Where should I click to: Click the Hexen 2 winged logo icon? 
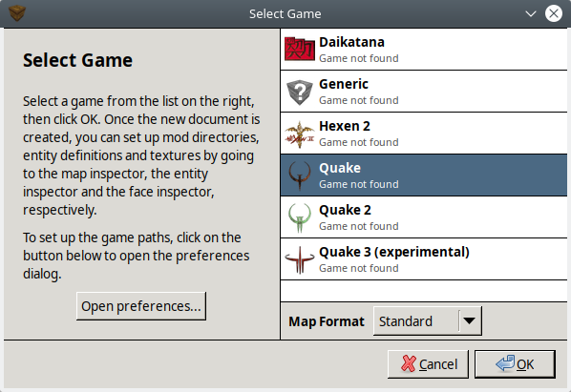tap(299, 134)
